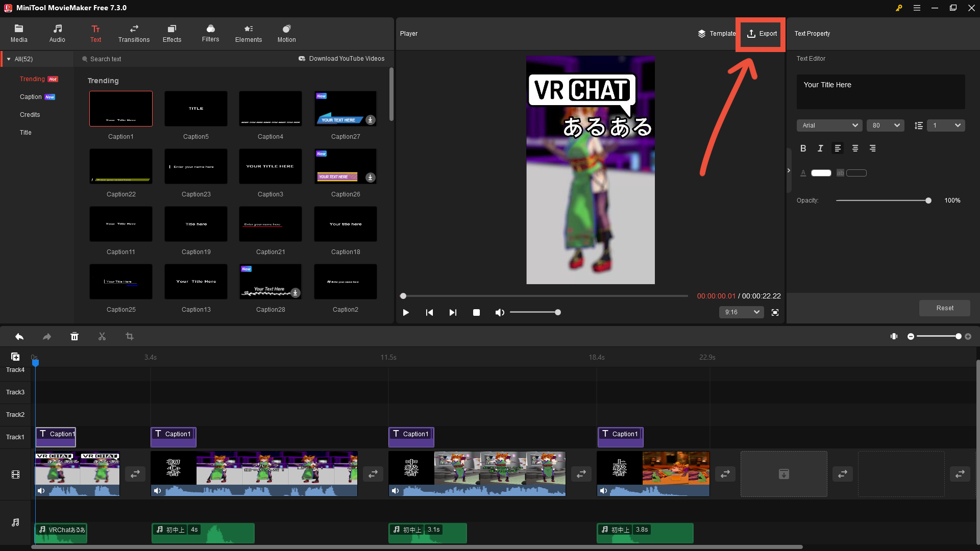Click the add track icon
Image resolution: width=980 pixels, height=551 pixels.
tap(15, 357)
